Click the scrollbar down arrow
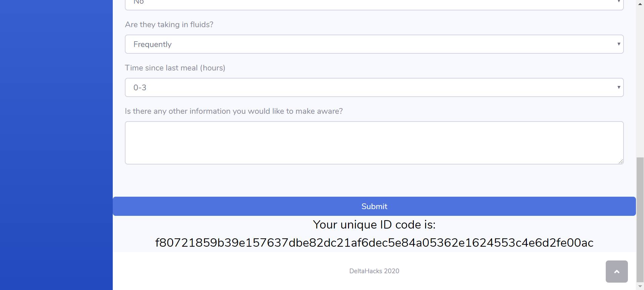The image size is (644, 290). point(640,286)
